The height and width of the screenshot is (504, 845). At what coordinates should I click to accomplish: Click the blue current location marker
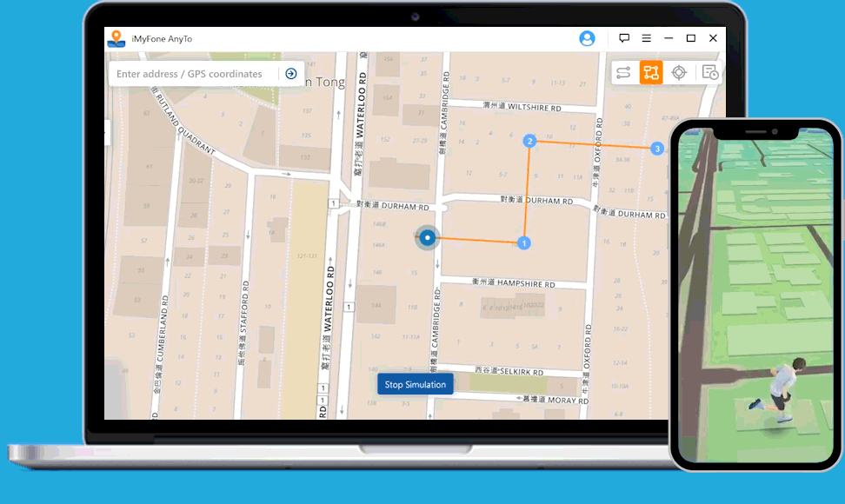[x=428, y=237]
